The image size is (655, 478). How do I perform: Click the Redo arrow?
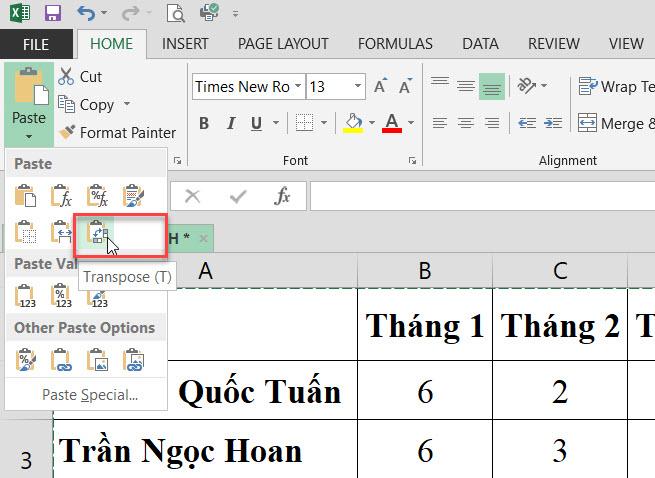coord(130,13)
